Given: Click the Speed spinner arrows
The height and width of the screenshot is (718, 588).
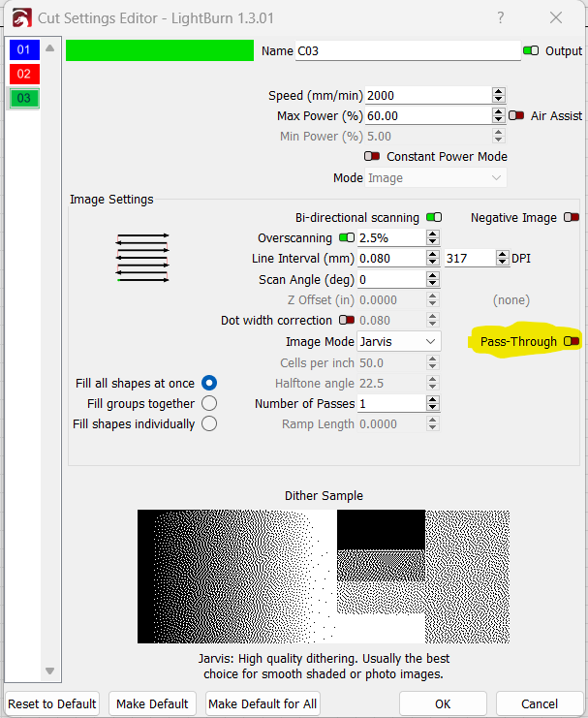Looking at the screenshot, I should [x=499, y=96].
